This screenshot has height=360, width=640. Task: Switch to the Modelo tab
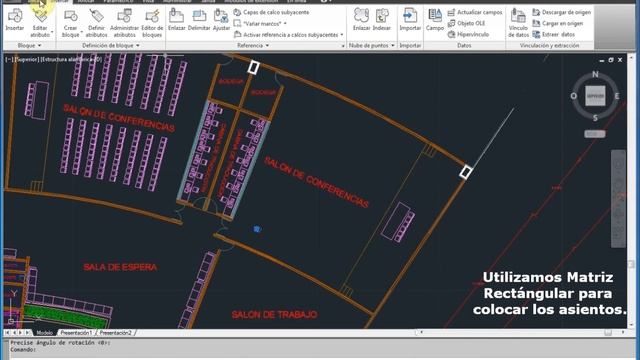44,333
